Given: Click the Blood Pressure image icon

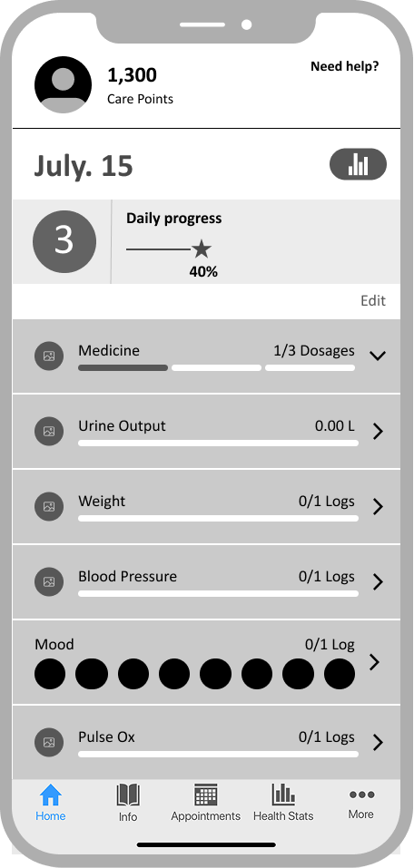Looking at the screenshot, I should coord(49,581).
